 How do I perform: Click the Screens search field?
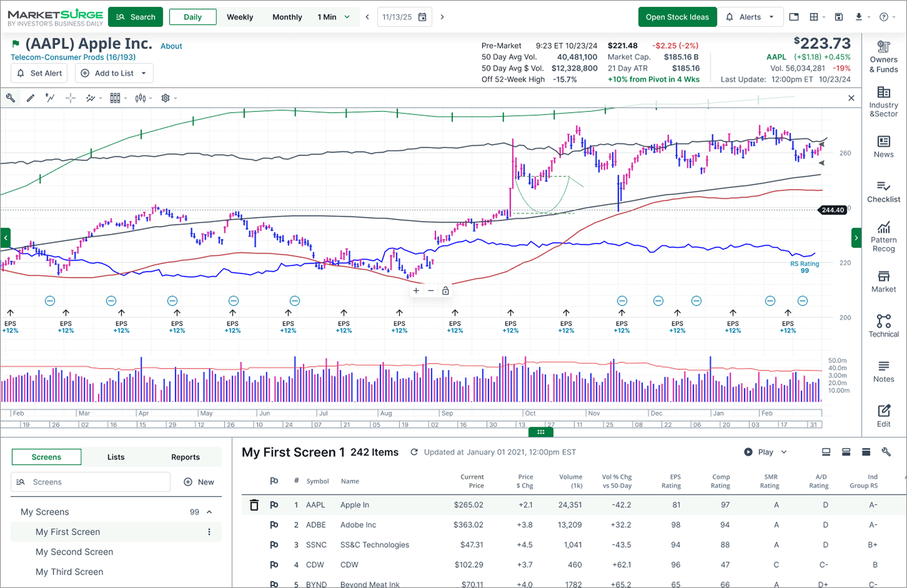(x=90, y=482)
